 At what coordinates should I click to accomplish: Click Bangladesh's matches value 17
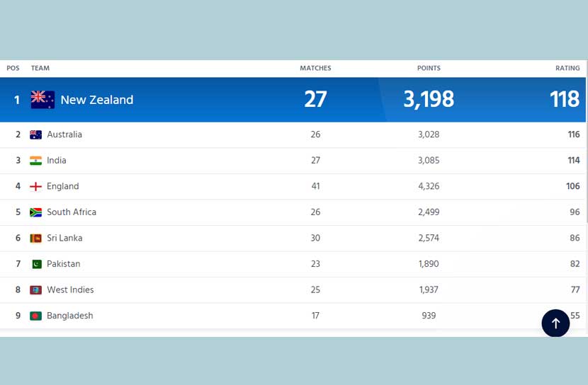pyautogui.click(x=315, y=316)
